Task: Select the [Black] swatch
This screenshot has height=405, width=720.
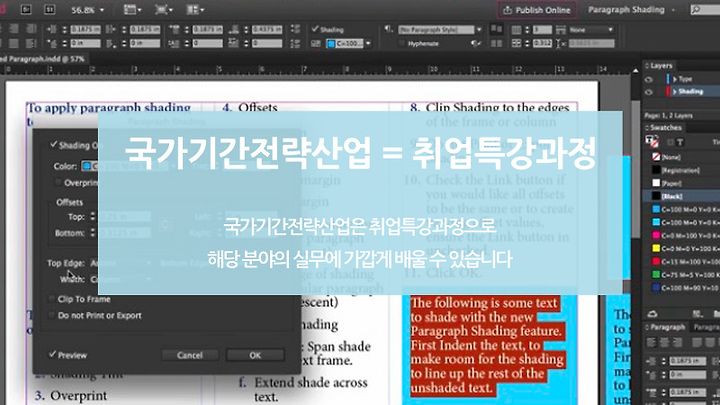Action: (x=681, y=196)
